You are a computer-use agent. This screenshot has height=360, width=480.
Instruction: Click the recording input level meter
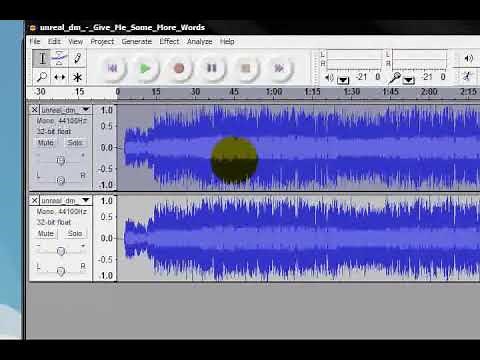tap(420, 60)
